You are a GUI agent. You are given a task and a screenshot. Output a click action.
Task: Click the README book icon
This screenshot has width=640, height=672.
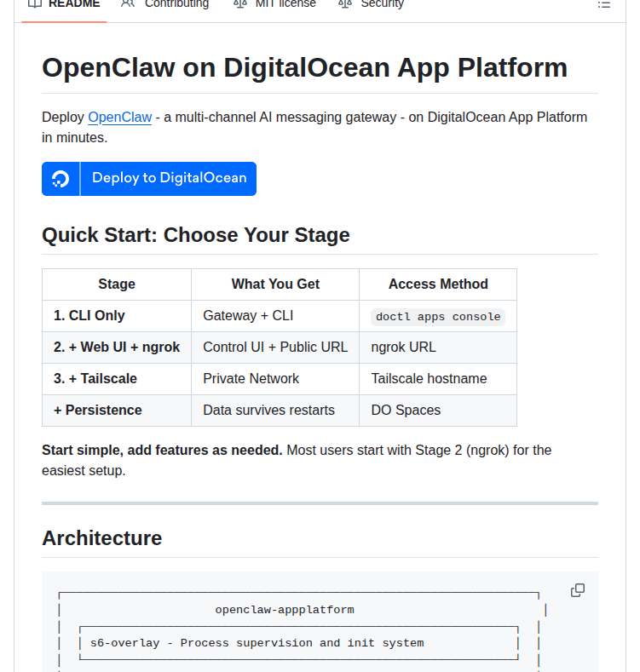tap(35, 4)
